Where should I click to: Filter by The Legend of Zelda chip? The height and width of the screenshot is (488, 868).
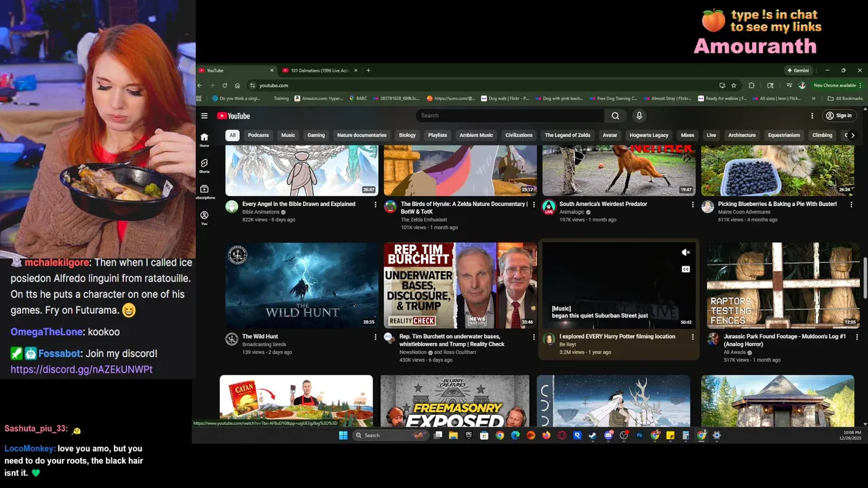(x=568, y=135)
